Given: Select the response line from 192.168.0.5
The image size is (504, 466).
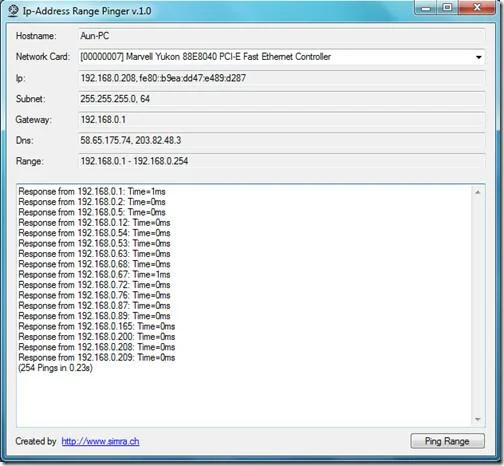Looking at the screenshot, I should coord(92,212).
